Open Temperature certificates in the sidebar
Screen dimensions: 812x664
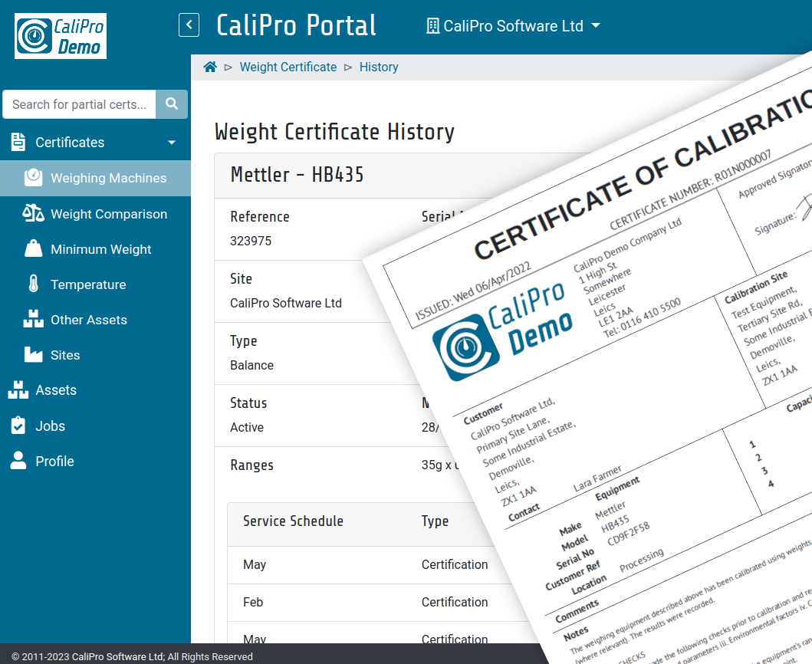(x=95, y=284)
